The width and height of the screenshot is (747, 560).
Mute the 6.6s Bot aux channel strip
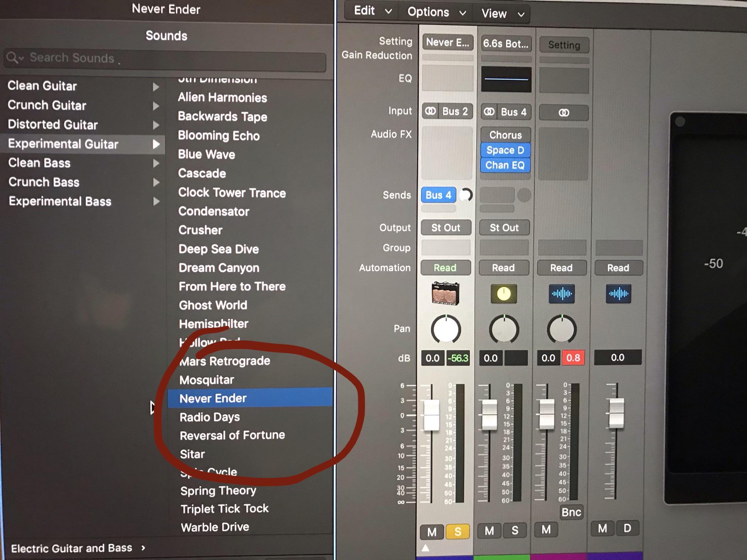[x=489, y=531]
